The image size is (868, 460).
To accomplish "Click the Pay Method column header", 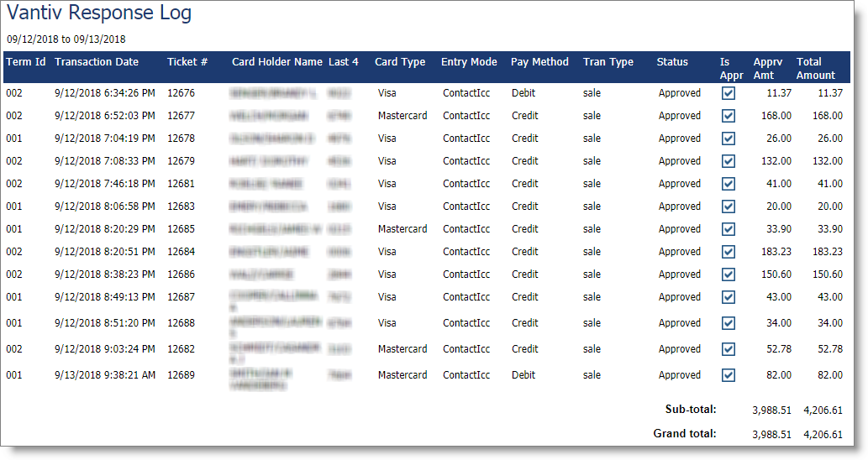I will [x=539, y=62].
